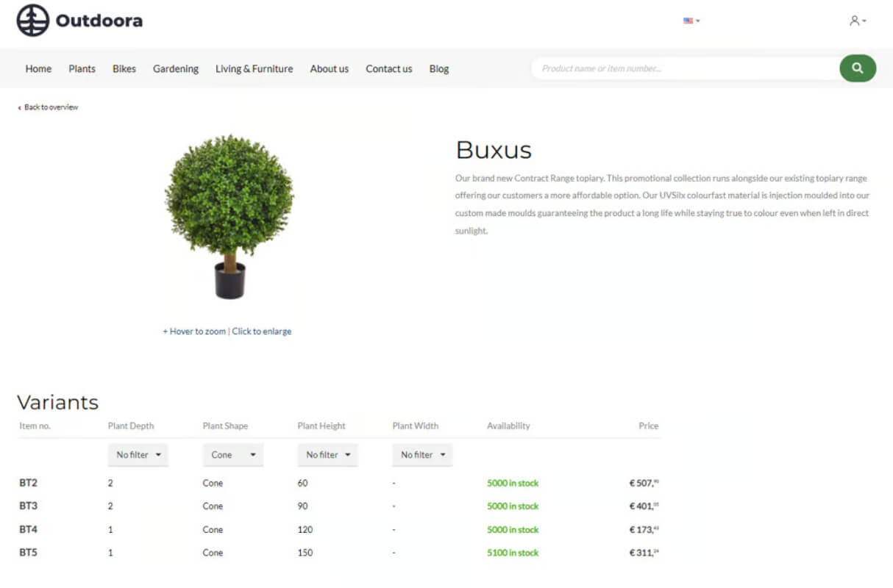Click the plant height value 120

[305, 529]
